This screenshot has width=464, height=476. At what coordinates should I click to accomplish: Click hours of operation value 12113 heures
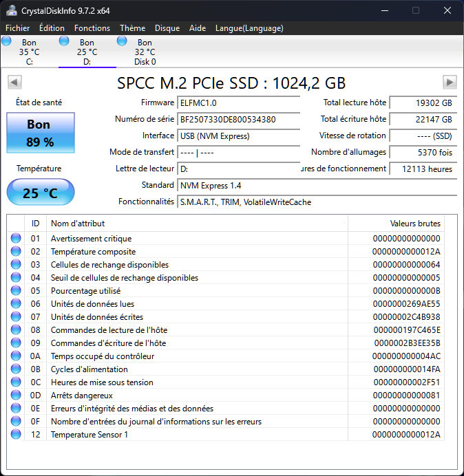click(423, 169)
